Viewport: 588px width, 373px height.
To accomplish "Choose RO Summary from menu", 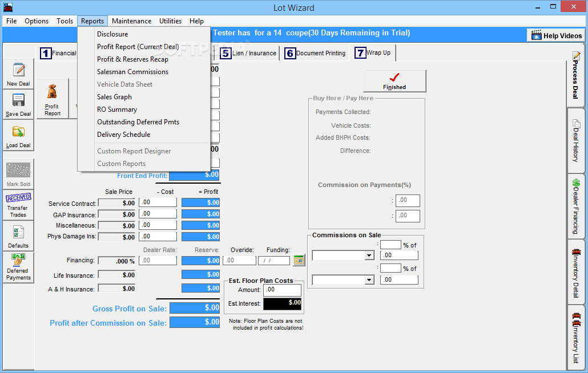I will coord(144,110).
